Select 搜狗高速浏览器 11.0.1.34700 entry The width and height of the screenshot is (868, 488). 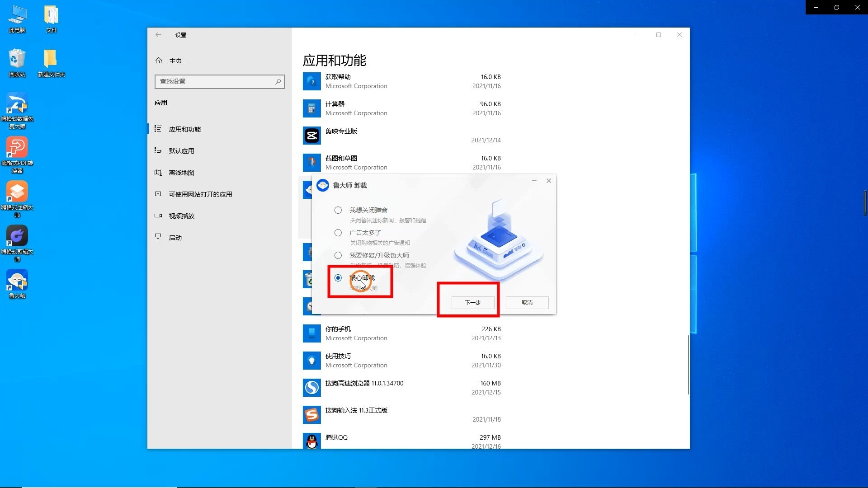[x=402, y=388]
